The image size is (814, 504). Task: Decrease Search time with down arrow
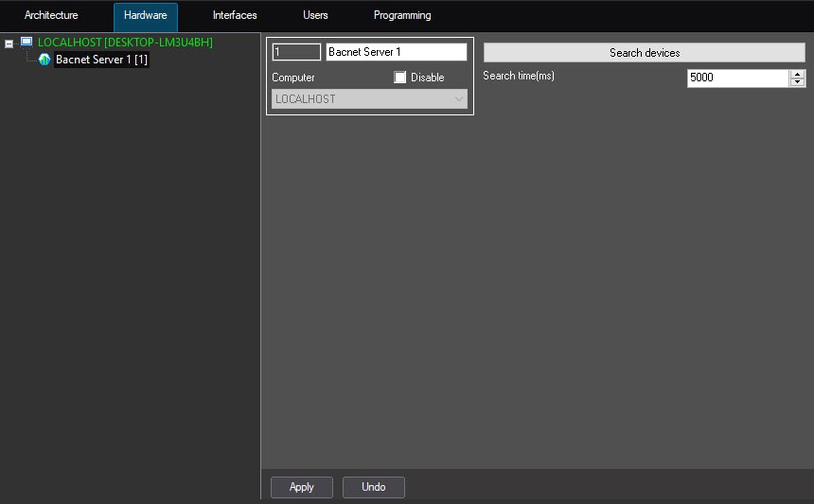(x=797, y=82)
